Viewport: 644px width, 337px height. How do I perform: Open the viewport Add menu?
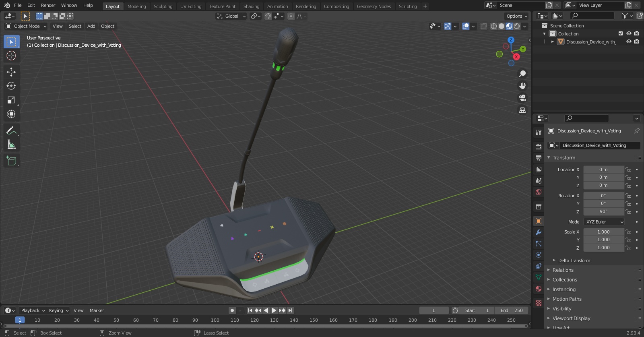point(91,26)
